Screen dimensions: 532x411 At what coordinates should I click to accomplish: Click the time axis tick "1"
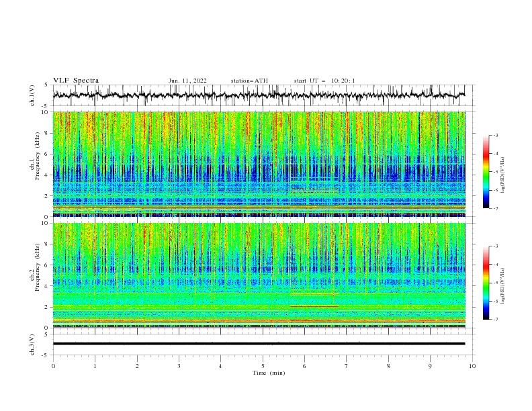(x=95, y=366)
